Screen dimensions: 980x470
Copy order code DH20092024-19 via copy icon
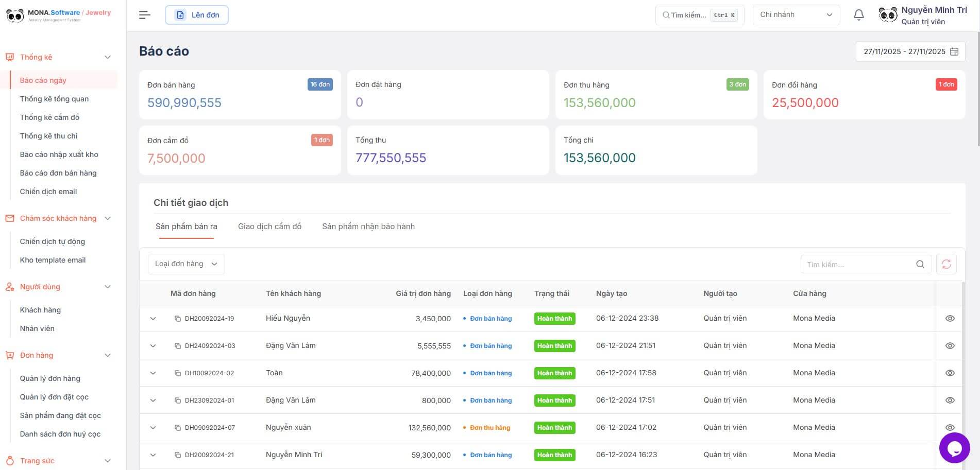coord(178,319)
